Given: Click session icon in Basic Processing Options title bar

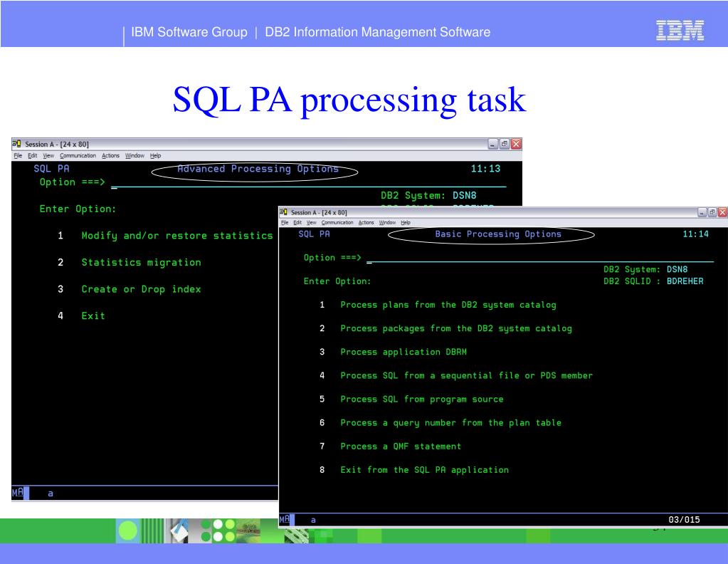Looking at the screenshot, I should pos(283,211).
